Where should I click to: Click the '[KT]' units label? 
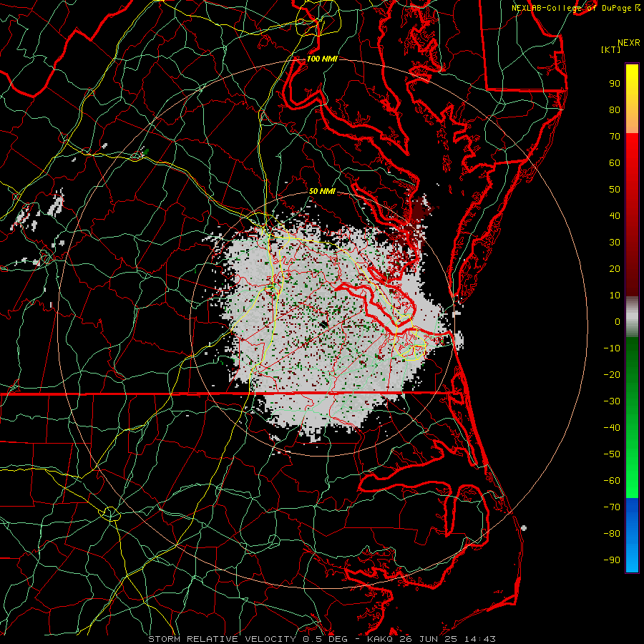(610, 49)
